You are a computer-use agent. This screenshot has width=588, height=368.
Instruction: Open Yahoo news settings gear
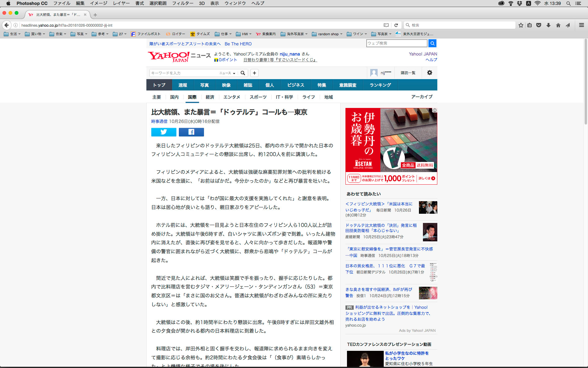[429, 73]
